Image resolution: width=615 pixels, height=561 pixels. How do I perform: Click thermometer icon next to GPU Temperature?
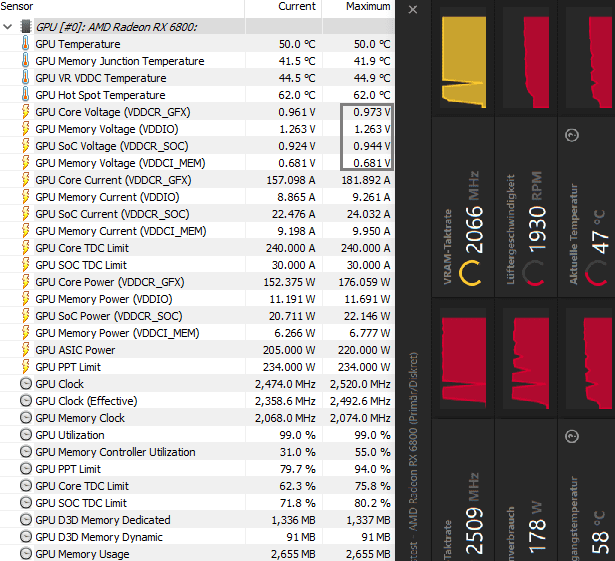point(25,44)
